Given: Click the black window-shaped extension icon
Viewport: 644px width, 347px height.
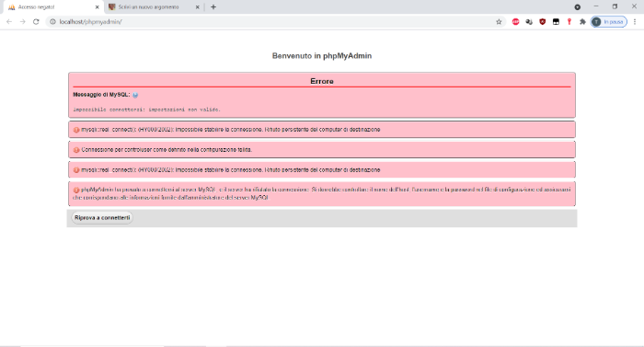Looking at the screenshot, I should [x=556, y=22].
